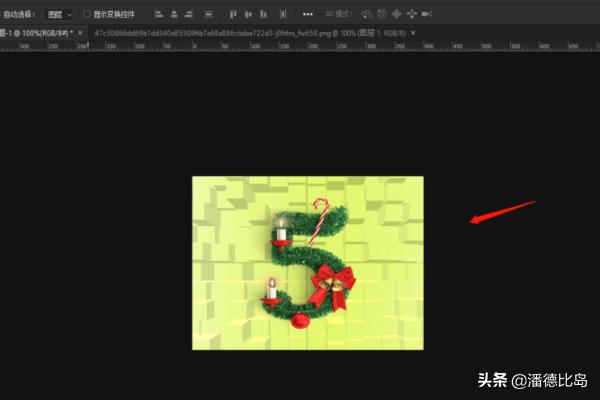Click the align horizontal centers icon

pos(174,14)
